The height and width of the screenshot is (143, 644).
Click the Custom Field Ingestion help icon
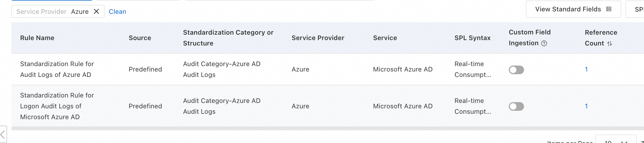pos(544,43)
